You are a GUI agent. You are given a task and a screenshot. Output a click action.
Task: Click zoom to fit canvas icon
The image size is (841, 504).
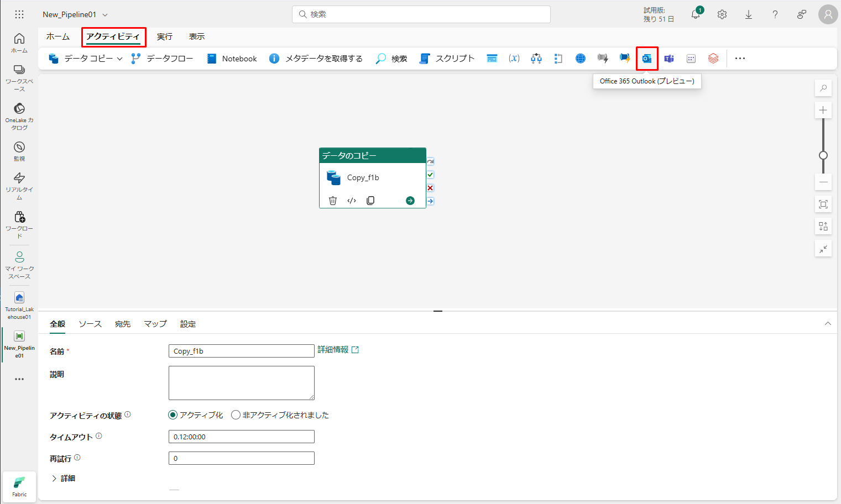click(823, 204)
